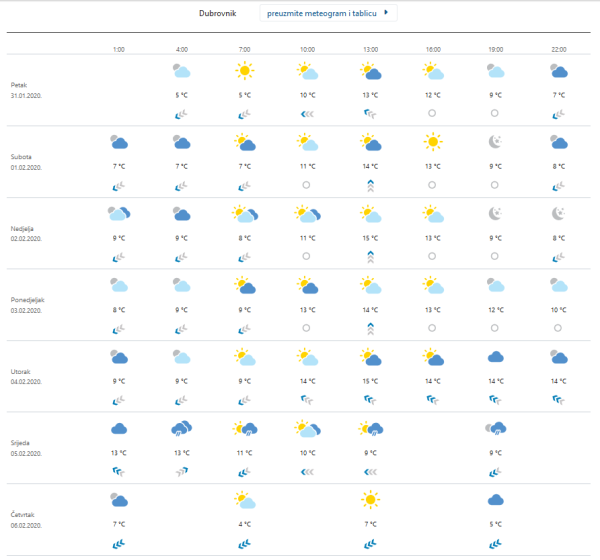Click the wind icon under Četvrtak 1:00
Image resolution: width=600 pixels, height=560 pixels.
(118, 544)
